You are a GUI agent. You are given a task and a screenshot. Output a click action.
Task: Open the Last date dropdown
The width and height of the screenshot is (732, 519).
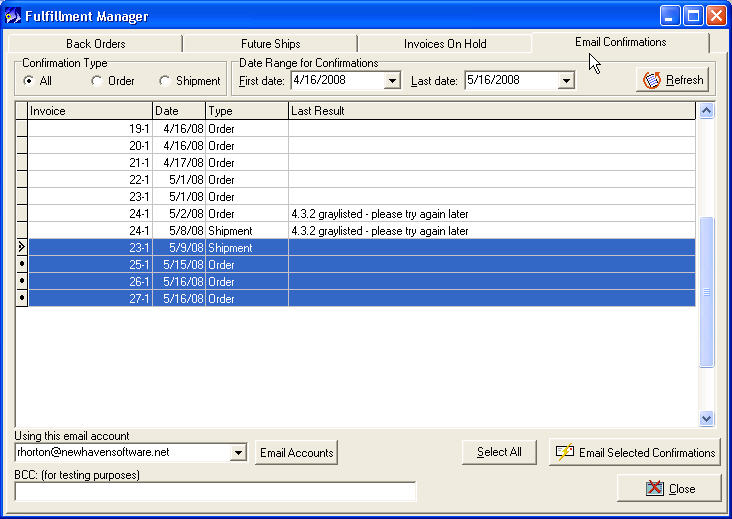coord(566,81)
